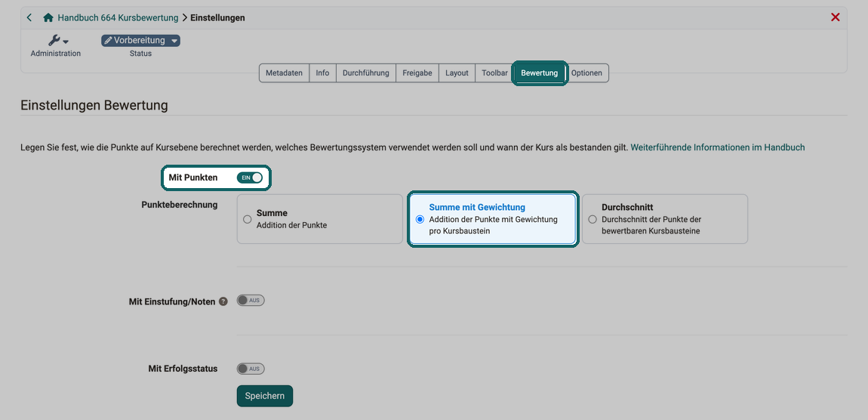Click the home icon in breadcrumb
868x420 pixels.
pos(48,17)
